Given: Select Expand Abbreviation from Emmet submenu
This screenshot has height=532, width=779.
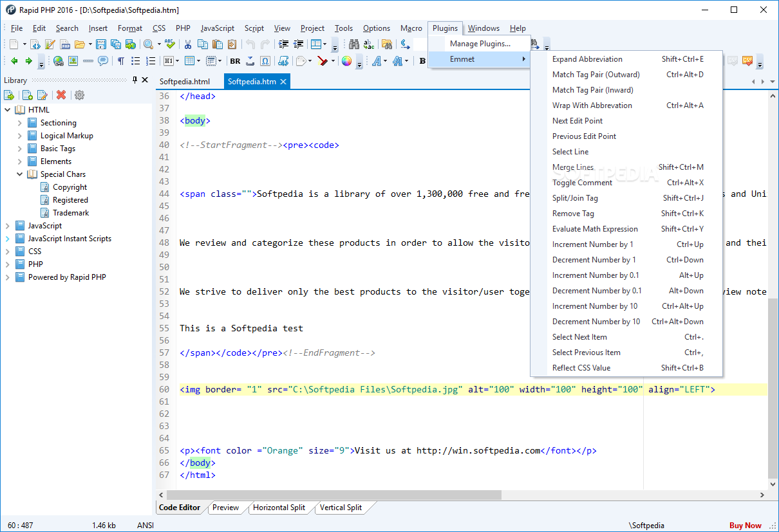Looking at the screenshot, I should tap(587, 59).
